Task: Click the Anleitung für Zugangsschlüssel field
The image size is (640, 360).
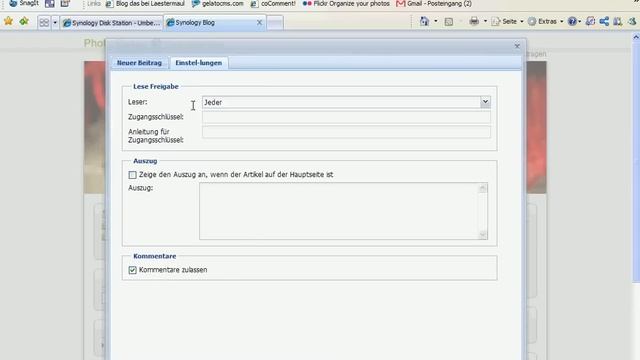Action: click(346, 132)
